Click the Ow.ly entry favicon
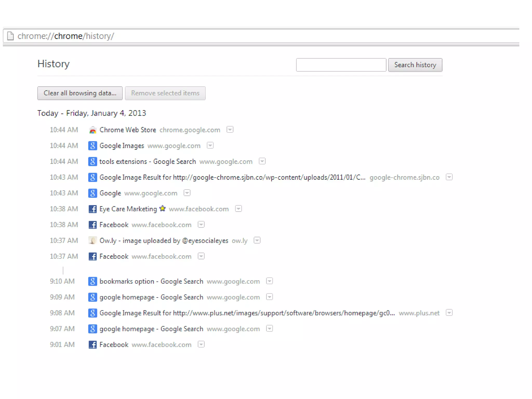Screen dimensions: 532x399 pyautogui.click(x=92, y=241)
